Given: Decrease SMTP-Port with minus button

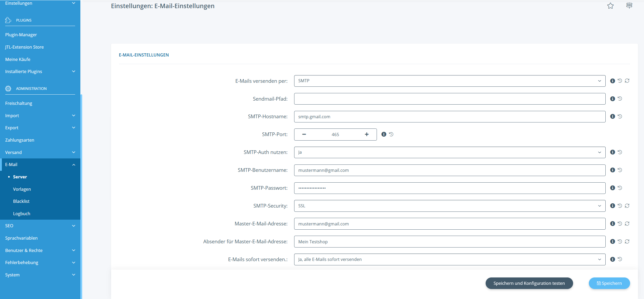Looking at the screenshot, I should coord(304,134).
